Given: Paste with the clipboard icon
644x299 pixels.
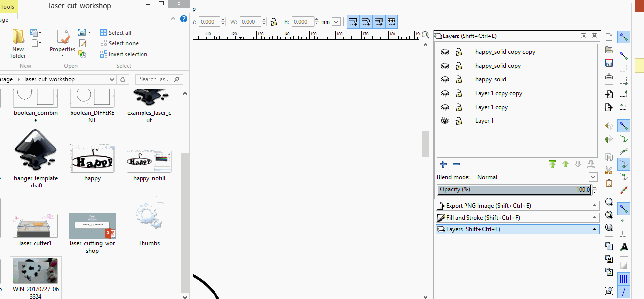Looking at the screenshot, I should [608, 184].
